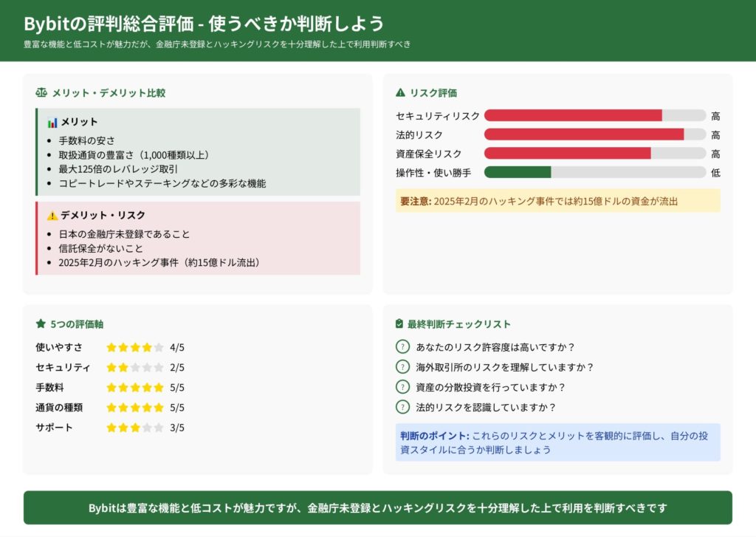Click the bar chart icon next to メリット
Screen dimensions: 756x537
(x=52, y=122)
